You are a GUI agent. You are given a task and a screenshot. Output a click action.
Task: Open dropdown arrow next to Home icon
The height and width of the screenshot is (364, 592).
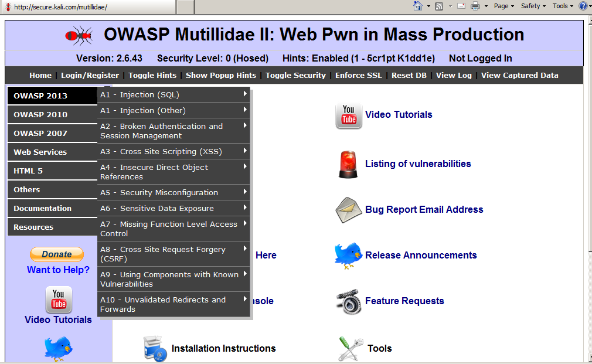(428, 6)
